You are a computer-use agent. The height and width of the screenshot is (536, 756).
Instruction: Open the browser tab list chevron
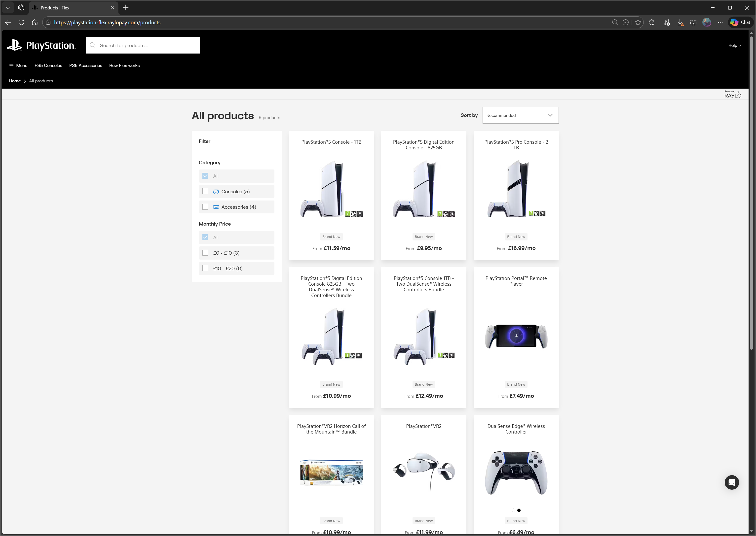8,8
